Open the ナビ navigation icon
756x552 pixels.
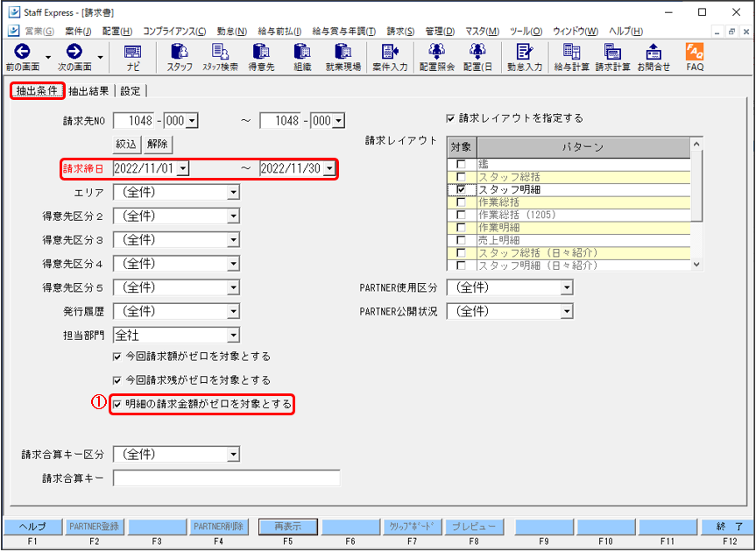132,52
